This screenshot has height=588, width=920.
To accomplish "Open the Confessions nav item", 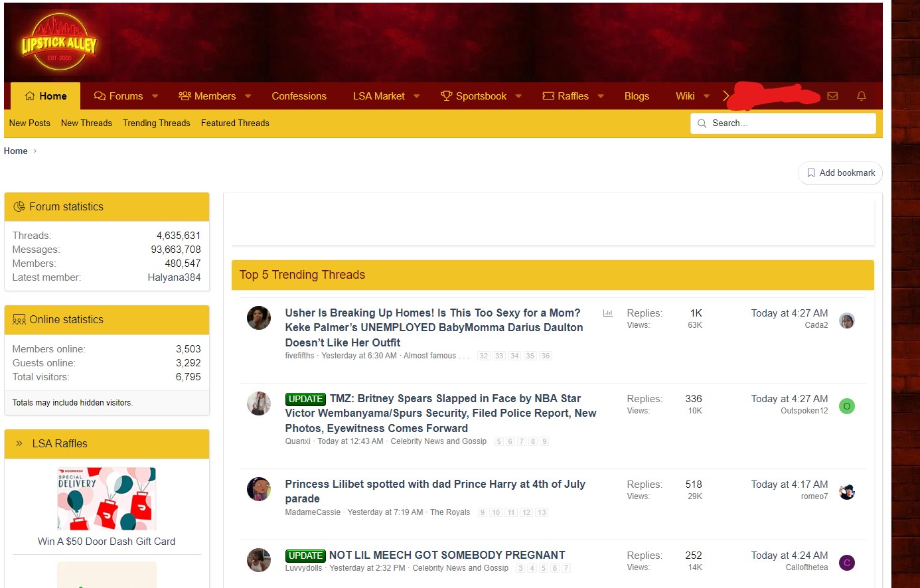I will coord(299,96).
